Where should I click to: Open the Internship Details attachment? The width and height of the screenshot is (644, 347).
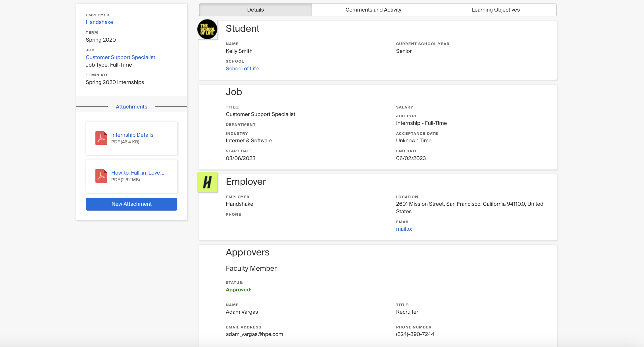pos(132,135)
